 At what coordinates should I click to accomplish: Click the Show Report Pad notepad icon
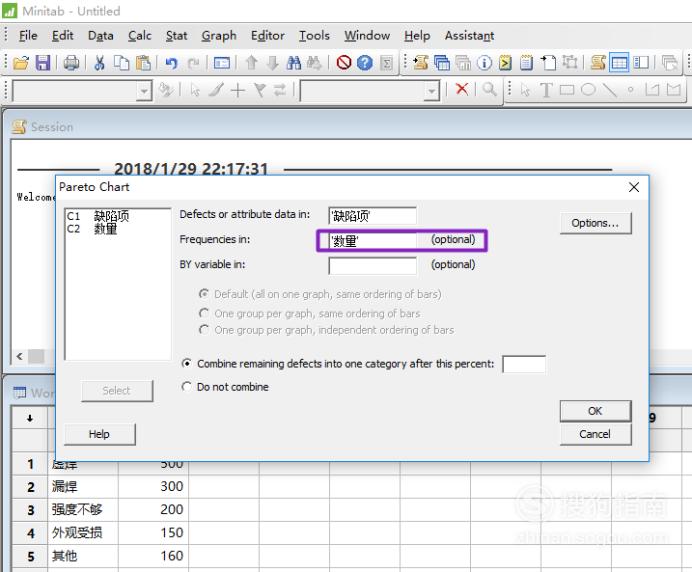(x=526, y=63)
